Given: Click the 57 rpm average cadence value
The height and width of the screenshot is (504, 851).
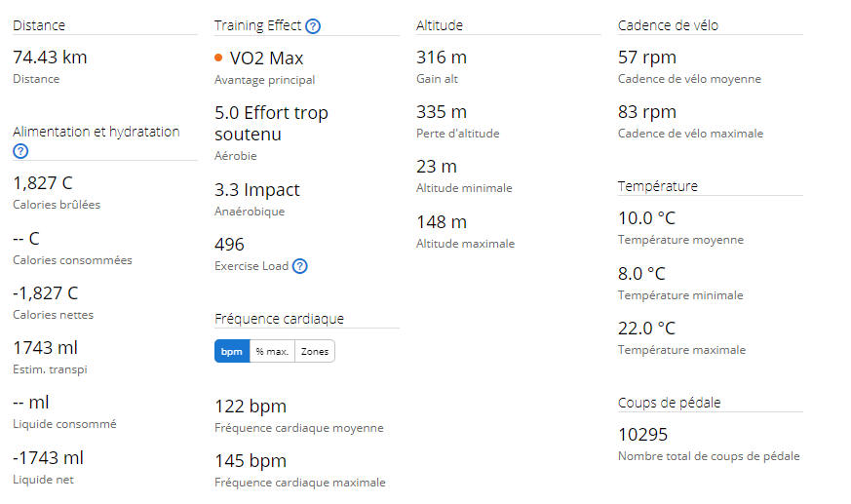Looking at the screenshot, I should pyautogui.click(x=647, y=57).
